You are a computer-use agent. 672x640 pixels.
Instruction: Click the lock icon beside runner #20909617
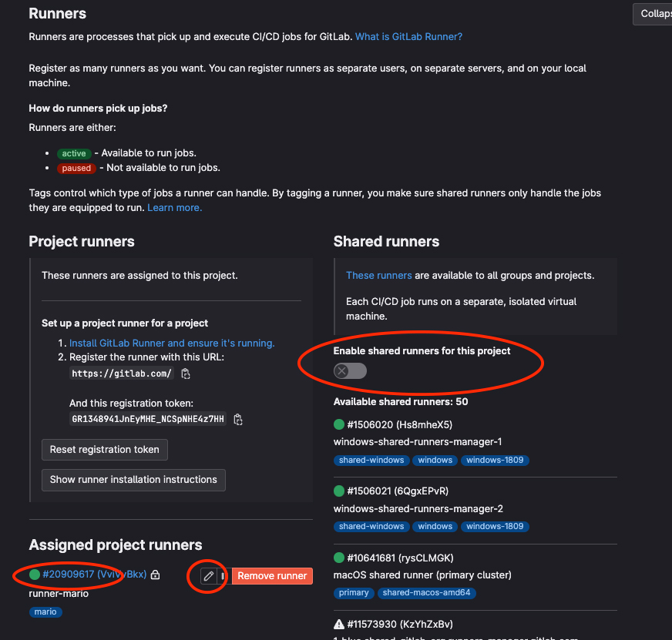click(156, 575)
